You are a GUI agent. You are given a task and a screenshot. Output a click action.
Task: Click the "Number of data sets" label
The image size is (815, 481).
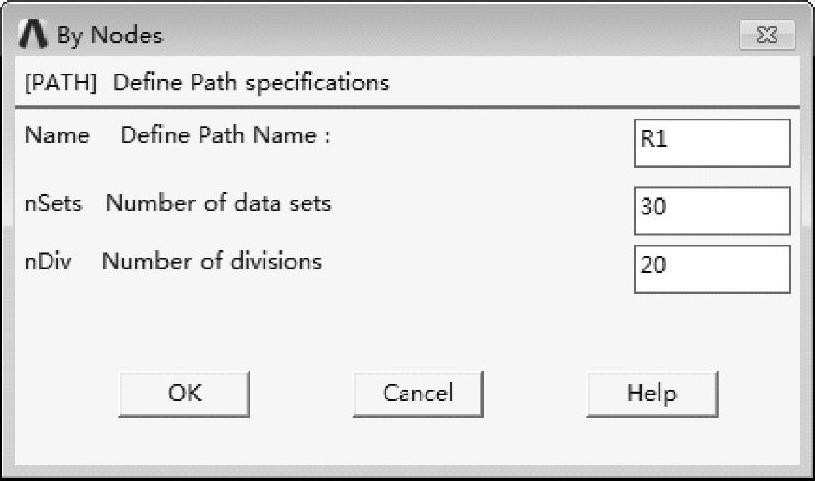point(218,203)
